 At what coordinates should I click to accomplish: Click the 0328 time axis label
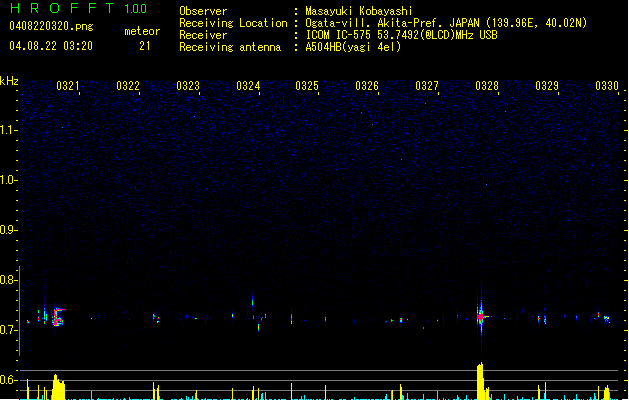pos(487,86)
